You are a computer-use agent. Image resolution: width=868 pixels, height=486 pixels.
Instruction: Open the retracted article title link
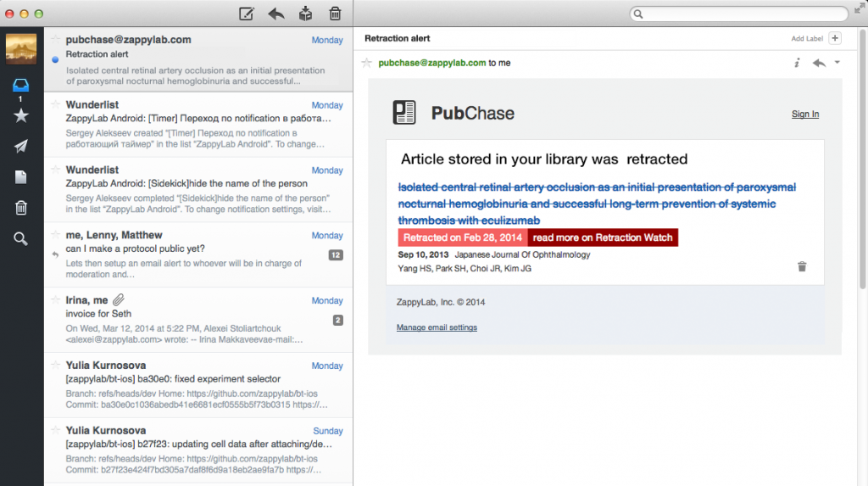click(597, 204)
